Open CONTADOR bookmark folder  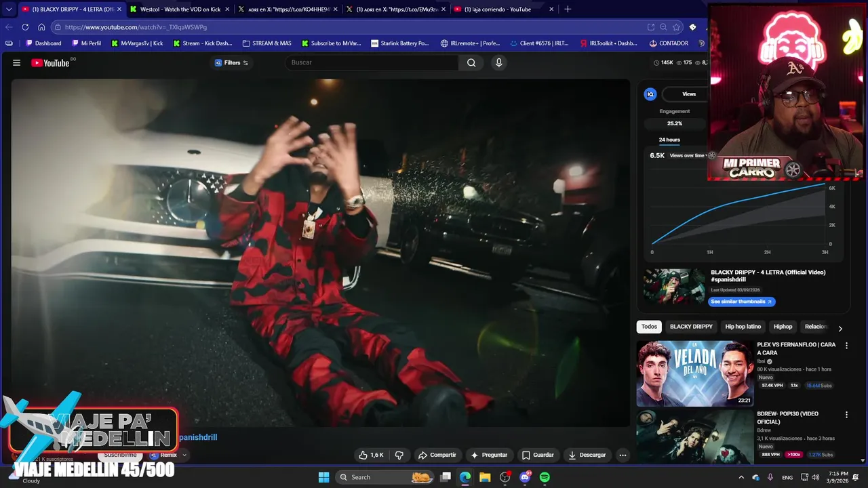(669, 43)
